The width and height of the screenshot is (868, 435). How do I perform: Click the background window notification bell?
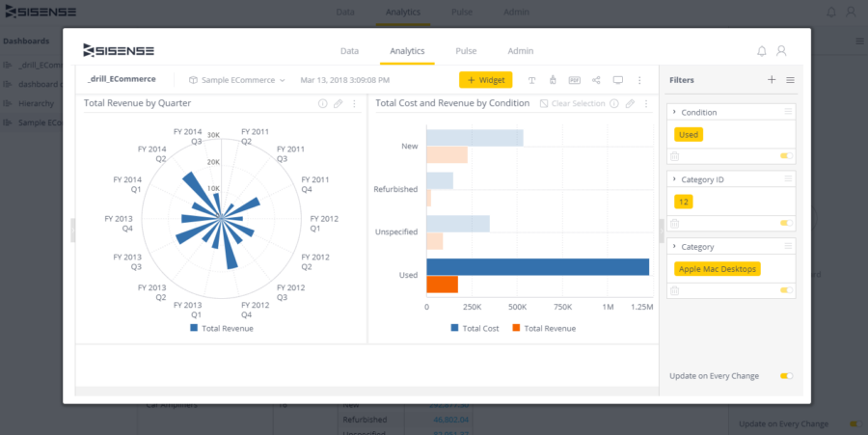pyautogui.click(x=831, y=12)
